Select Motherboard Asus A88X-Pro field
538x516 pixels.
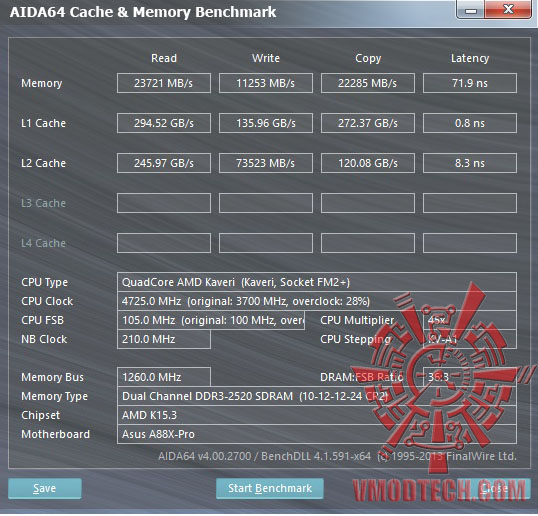(317, 434)
